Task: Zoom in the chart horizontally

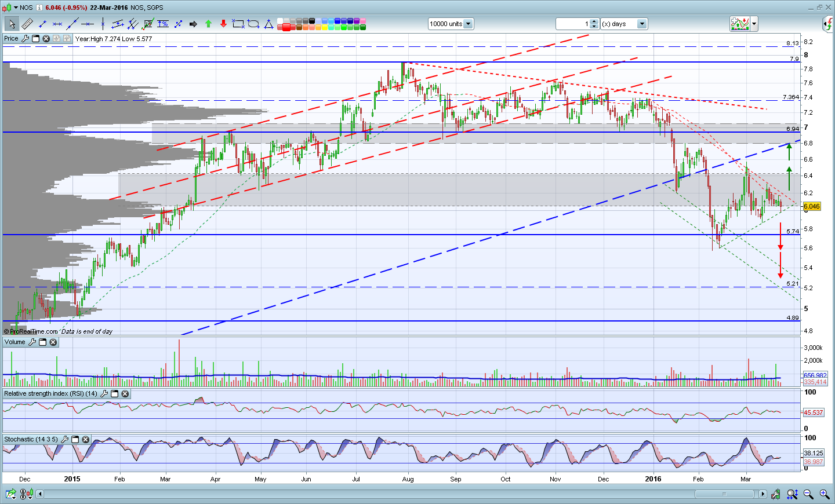Action: click(824, 494)
